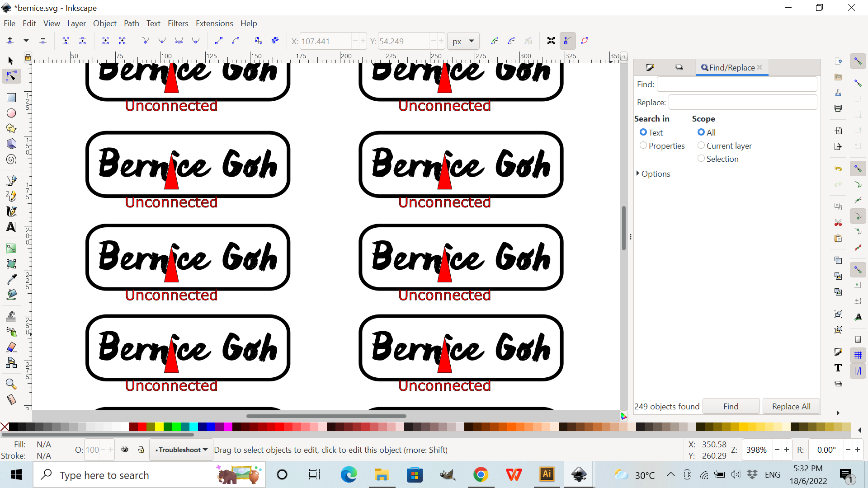The height and width of the screenshot is (488, 868).
Task: Open the px units dropdown
Action: 463,41
